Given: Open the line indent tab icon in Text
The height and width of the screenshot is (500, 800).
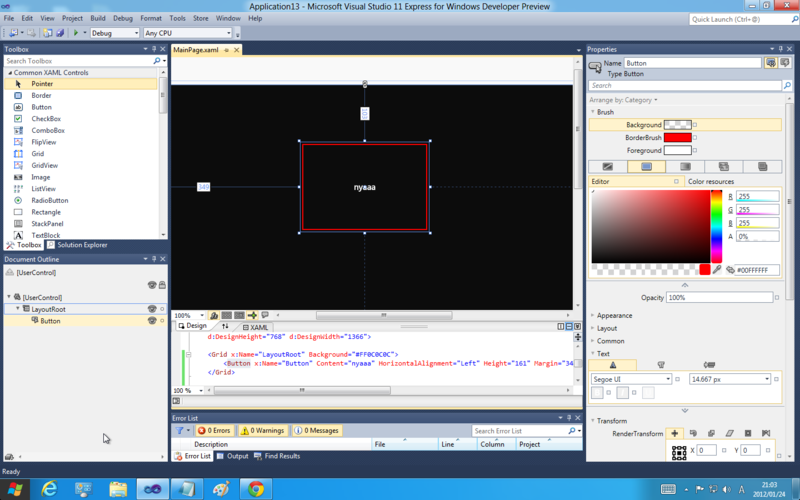Looking at the screenshot, I should pos(709,365).
